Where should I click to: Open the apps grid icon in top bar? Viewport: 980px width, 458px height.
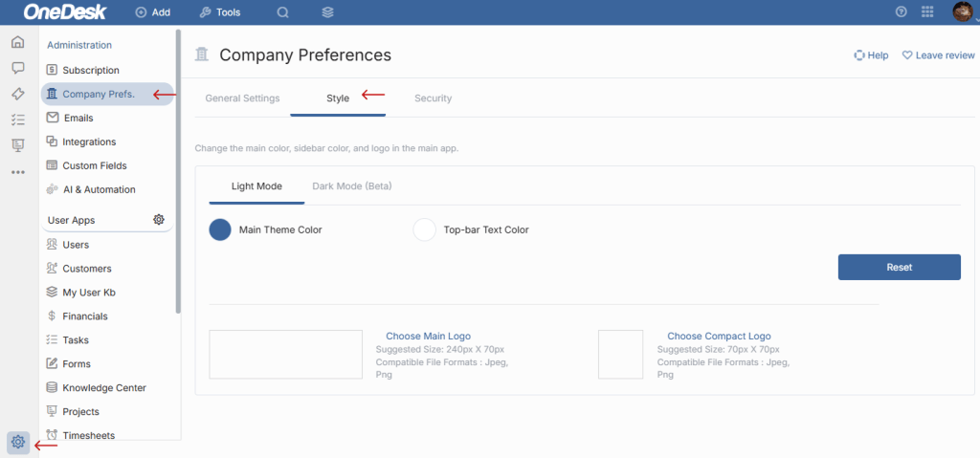click(927, 12)
